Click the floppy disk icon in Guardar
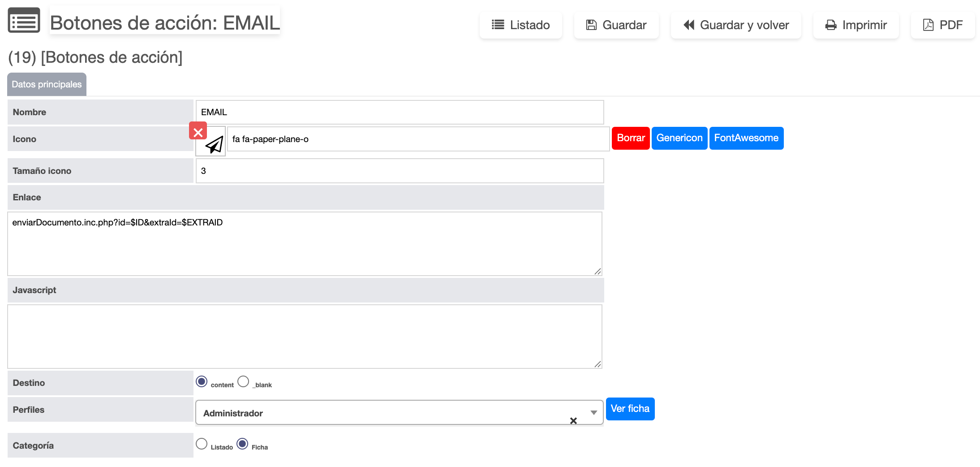Image resolution: width=980 pixels, height=467 pixels. (591, 25)
